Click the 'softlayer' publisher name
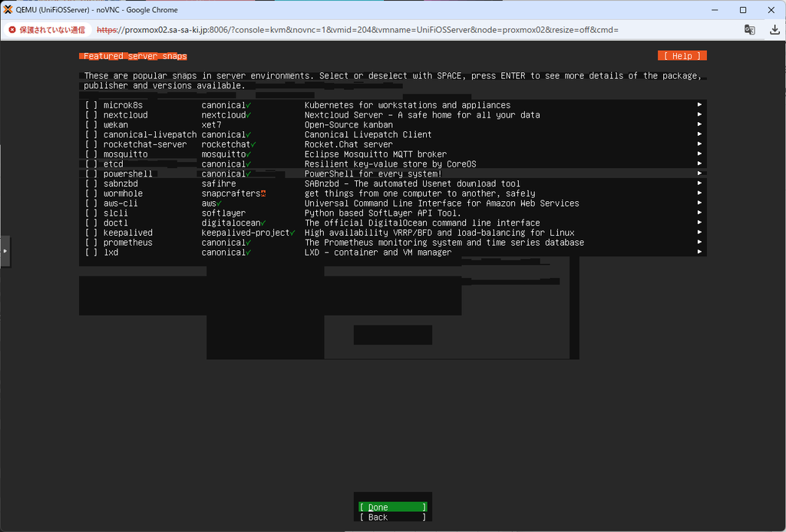Image resolution: width=786 pixels, height=532 pixels. click(223, 213)
